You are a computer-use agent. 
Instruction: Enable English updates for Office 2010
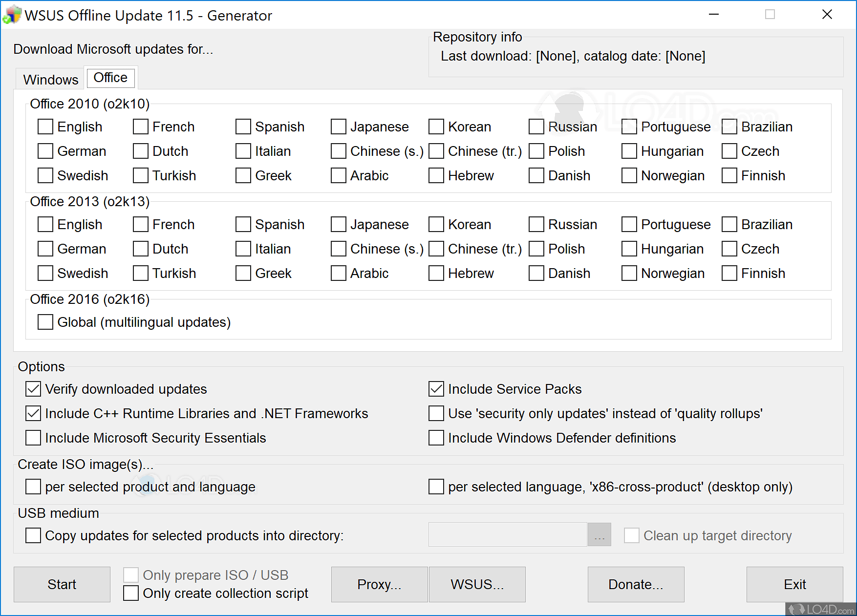[x=45, y=127]
